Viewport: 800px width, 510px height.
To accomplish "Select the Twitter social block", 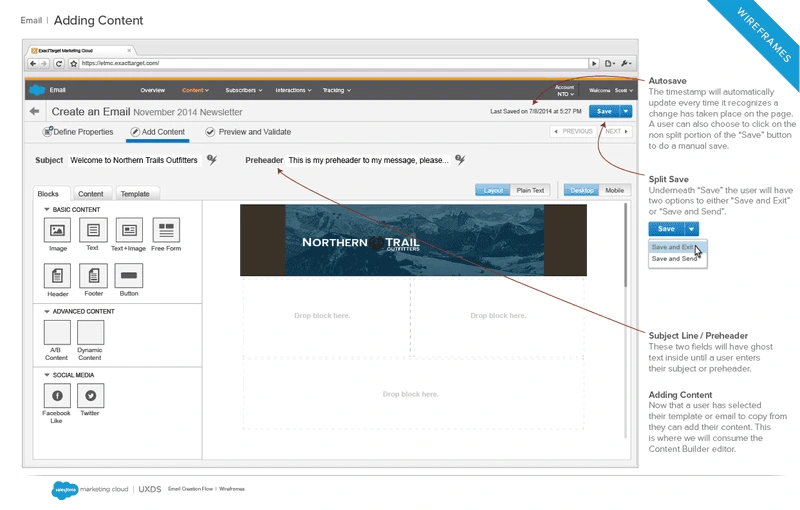I will pos(90,396).
